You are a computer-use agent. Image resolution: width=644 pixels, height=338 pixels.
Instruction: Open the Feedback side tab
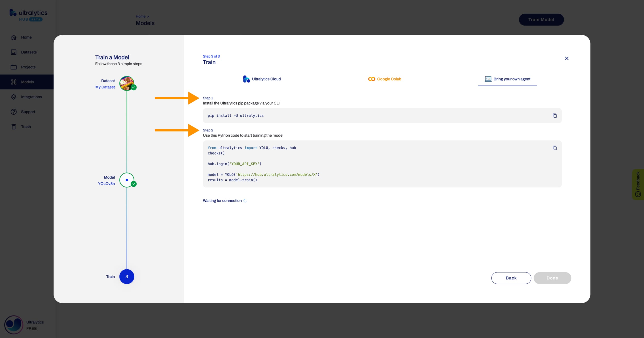pos(638,184)
